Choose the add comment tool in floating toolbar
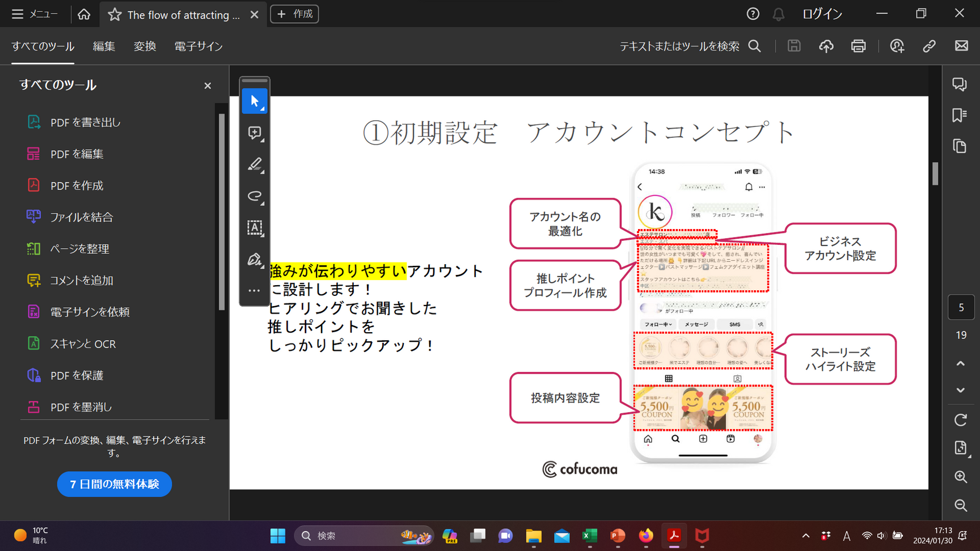 [x=255, y=133]
